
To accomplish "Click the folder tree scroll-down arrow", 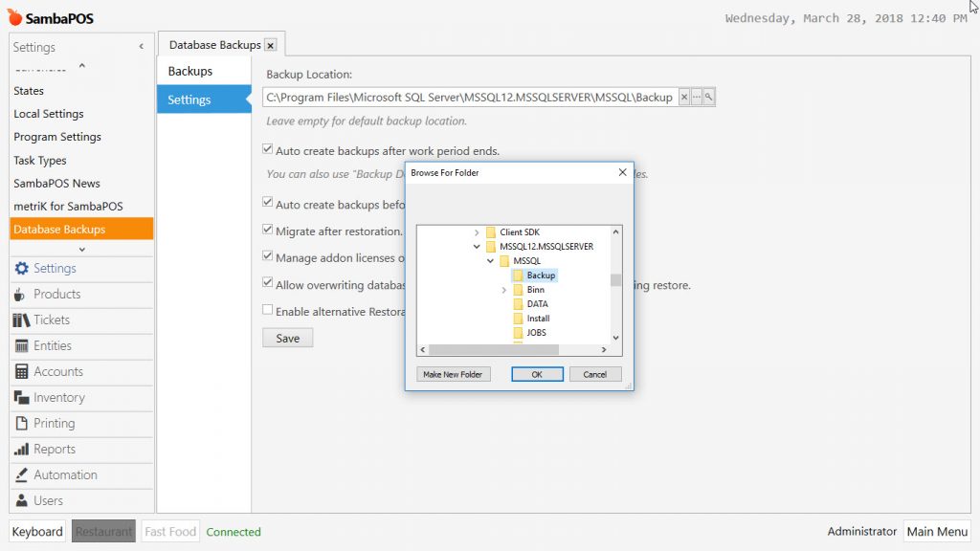I will point(615,338).
